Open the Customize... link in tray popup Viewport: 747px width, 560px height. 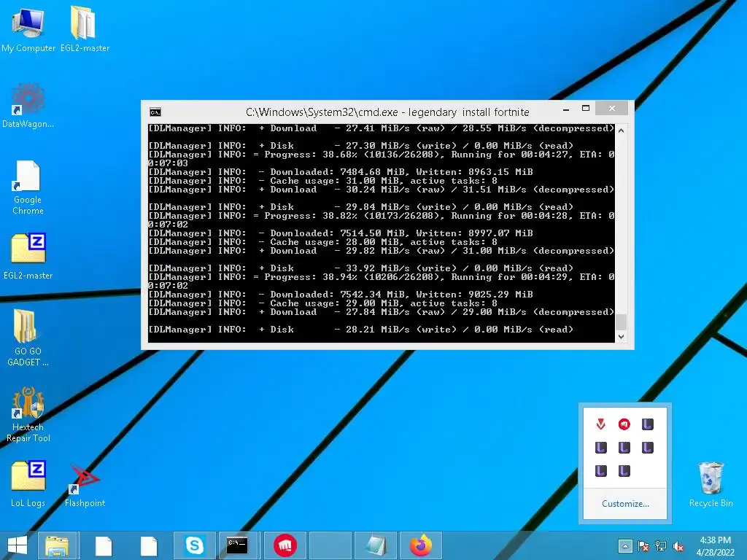(625, 503)
